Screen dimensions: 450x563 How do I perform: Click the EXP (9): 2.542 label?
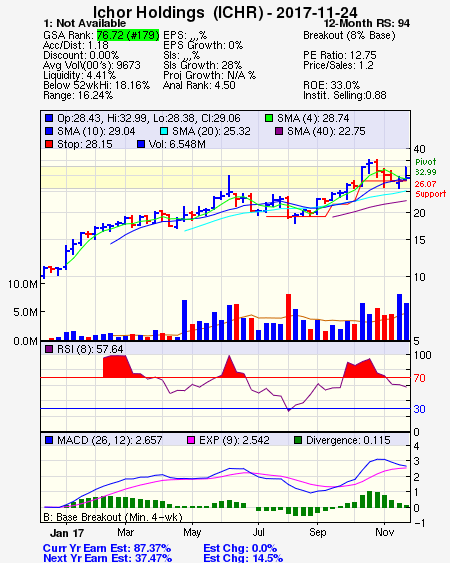tap(234, 440)
